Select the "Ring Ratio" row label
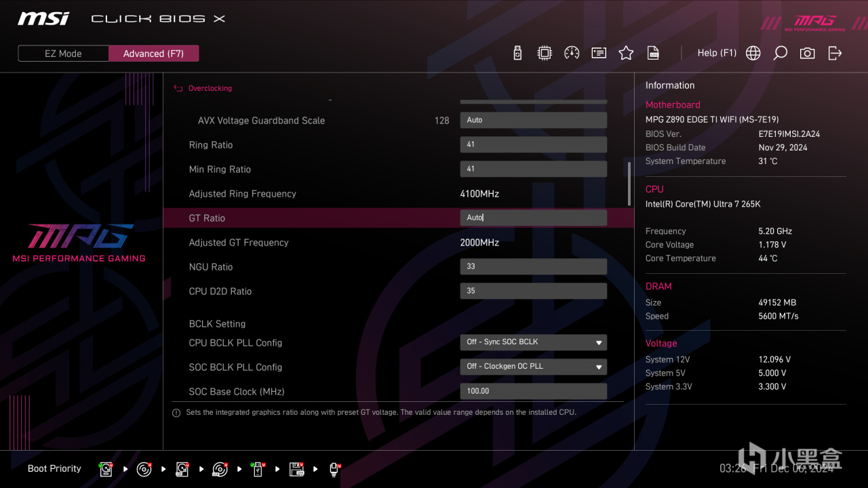Image resolution: width=868 pixels, height=488 pixels. (211, 145)
